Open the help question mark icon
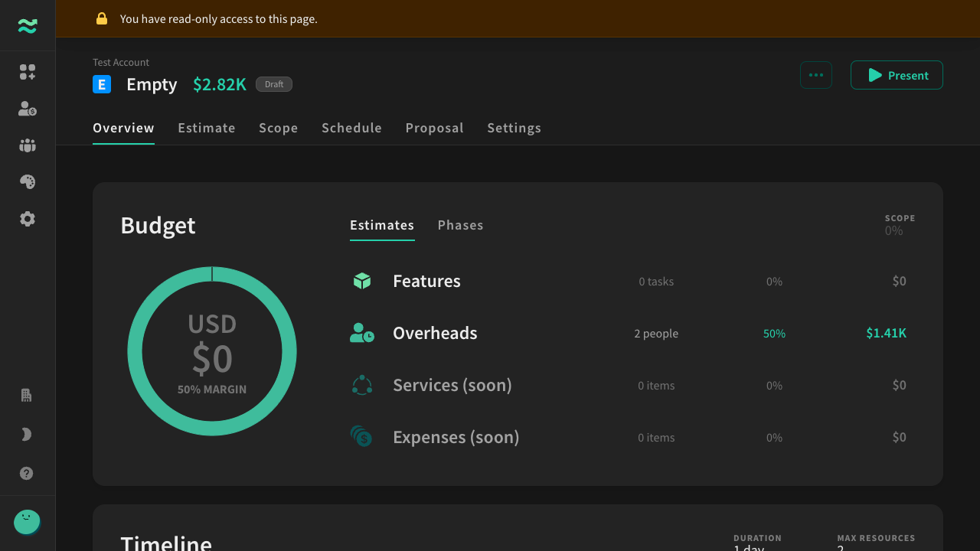This screenshot has height=551, width=980. 27,474
